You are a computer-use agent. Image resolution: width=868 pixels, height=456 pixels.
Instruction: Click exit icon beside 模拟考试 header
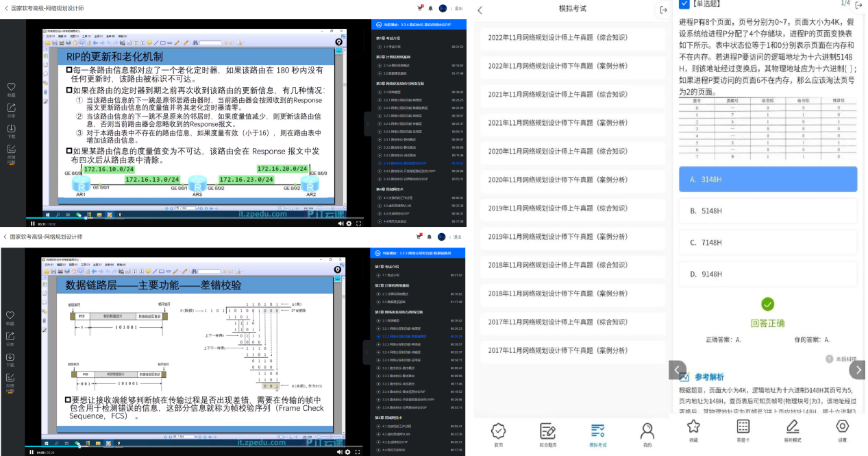(663, 10)
